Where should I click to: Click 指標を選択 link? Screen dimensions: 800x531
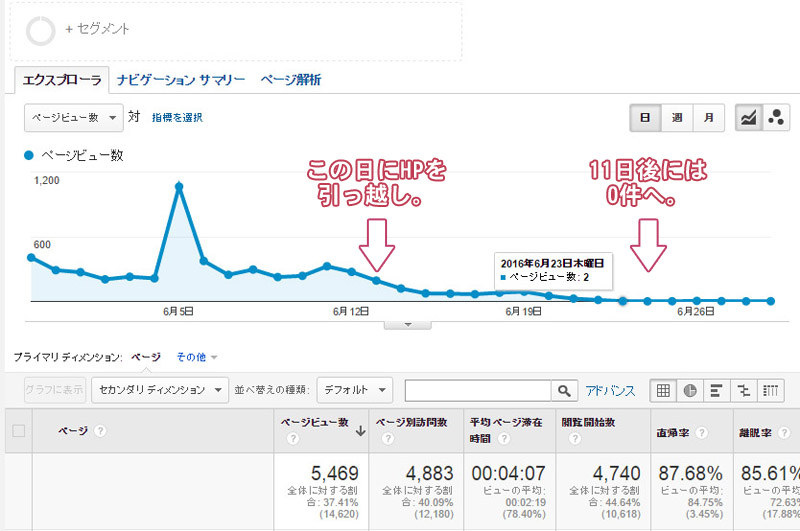tap(177, 118)
